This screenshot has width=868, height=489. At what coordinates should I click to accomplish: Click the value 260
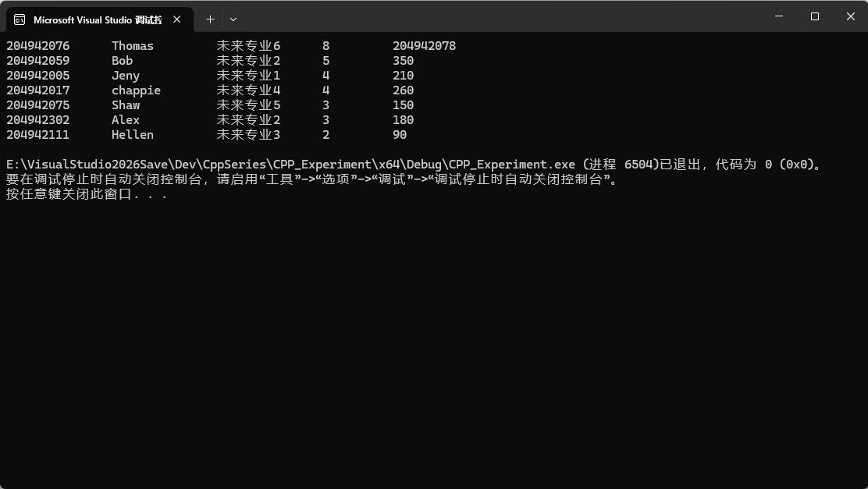403,90
